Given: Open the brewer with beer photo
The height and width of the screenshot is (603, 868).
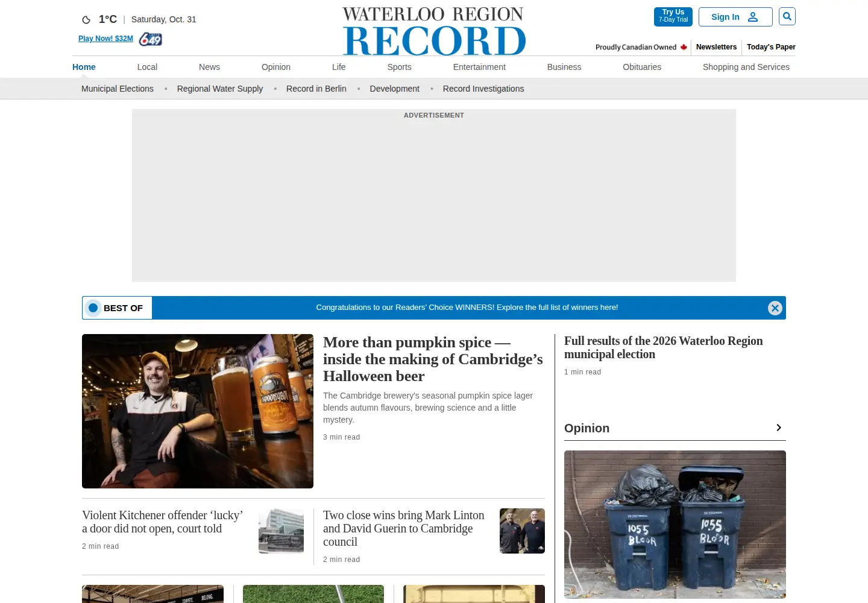Looking at the screenshot, I should (x=198, y=411).
